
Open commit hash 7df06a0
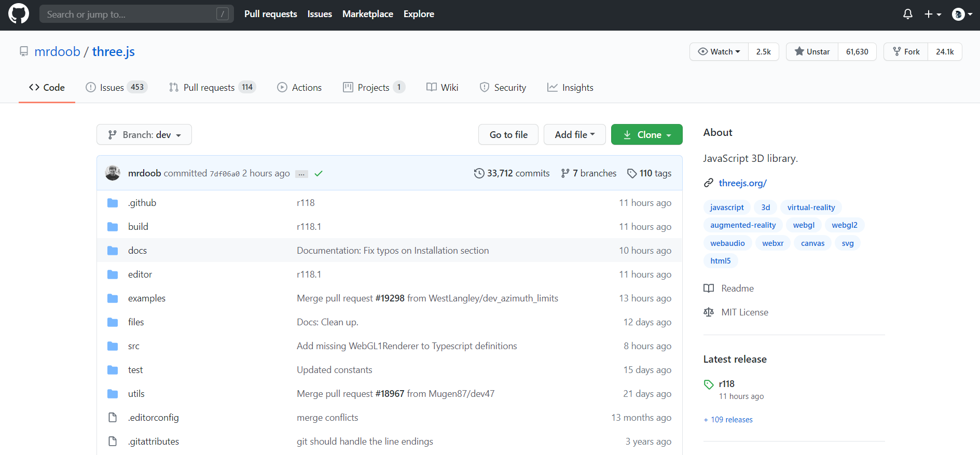coord(225,174)
